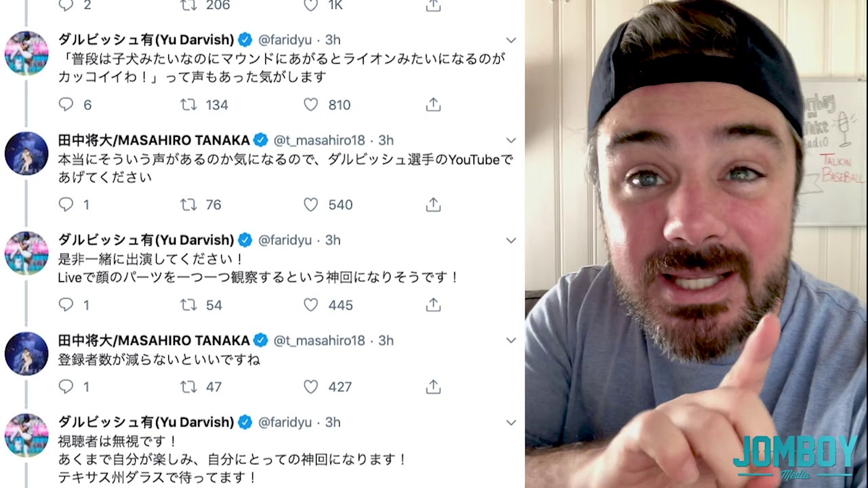Screen dimensions: 868x488
Task: Open the @faridyu profile handle link
Action: [x=285, y=40]
